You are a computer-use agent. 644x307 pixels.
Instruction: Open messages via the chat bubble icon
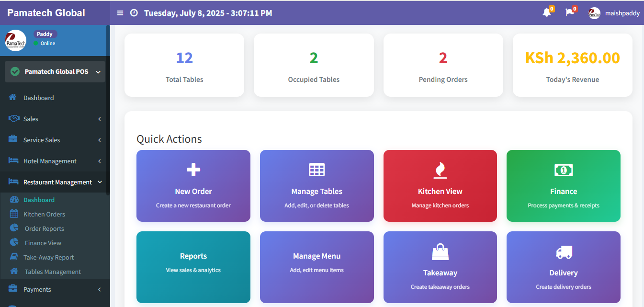(570, 13)
